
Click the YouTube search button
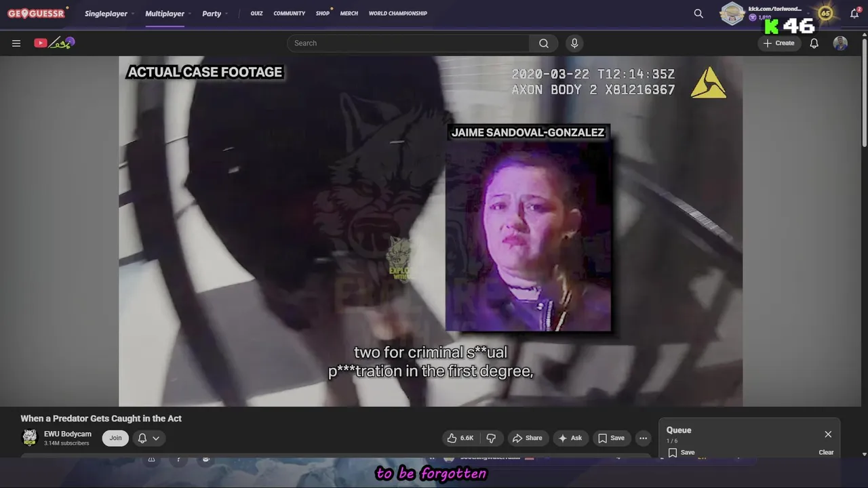point(544,43)
